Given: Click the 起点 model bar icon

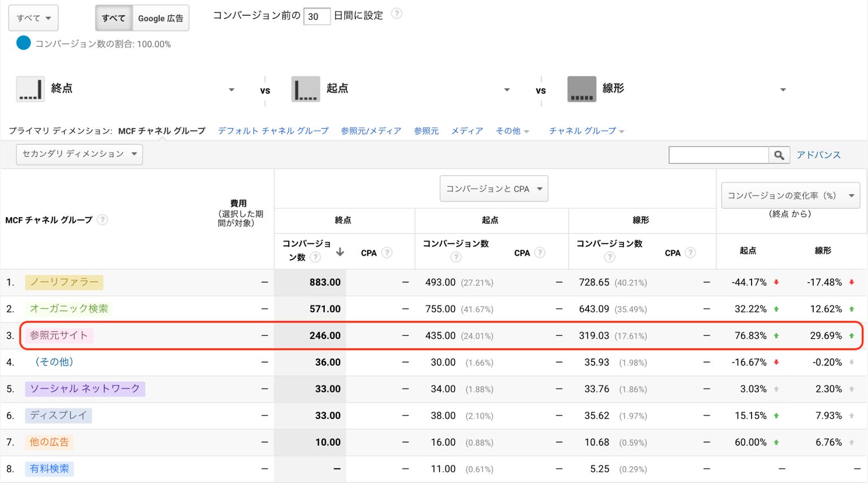Looking at the screenshot, I should tap(306, 89).
